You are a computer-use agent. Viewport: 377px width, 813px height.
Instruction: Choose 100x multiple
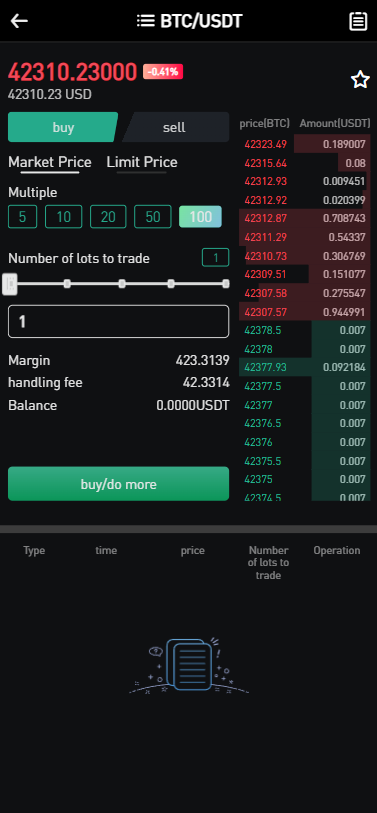tap(200, 217)
